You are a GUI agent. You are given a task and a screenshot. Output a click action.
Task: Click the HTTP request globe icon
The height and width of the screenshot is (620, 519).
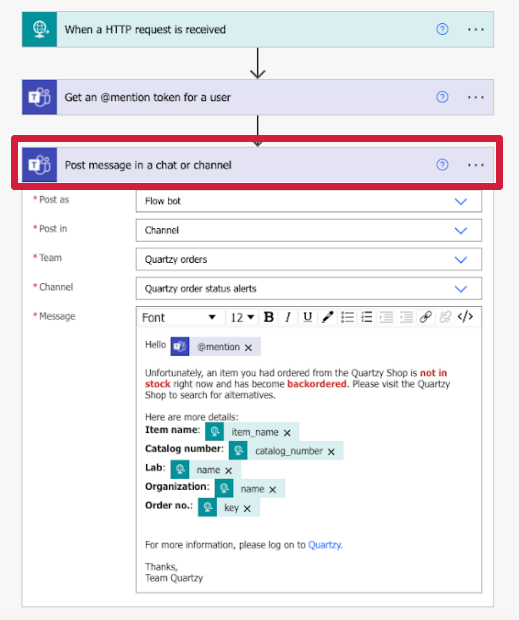pyautogui.click(x=40, y=29)
